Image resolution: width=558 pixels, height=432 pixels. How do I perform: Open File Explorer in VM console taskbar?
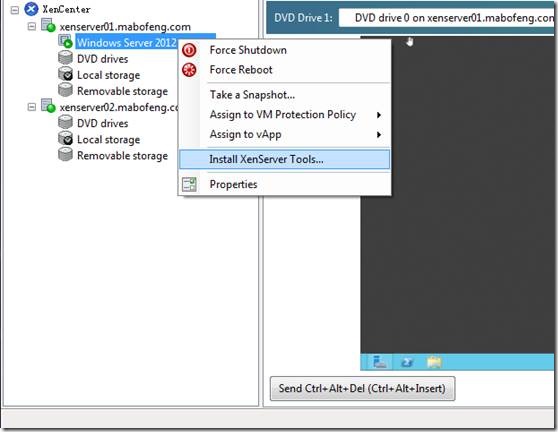pyautogui.click(x=434, y=362)
